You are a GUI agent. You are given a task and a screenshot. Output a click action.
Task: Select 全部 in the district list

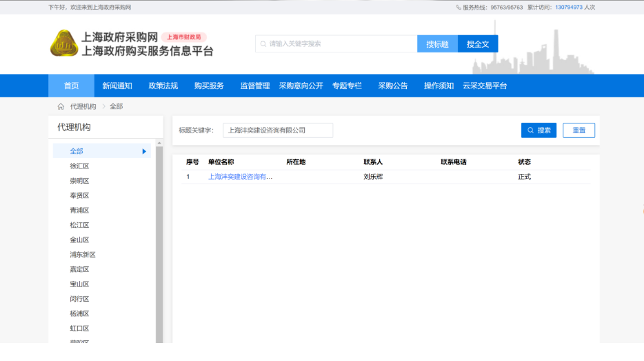pos(102,151)
